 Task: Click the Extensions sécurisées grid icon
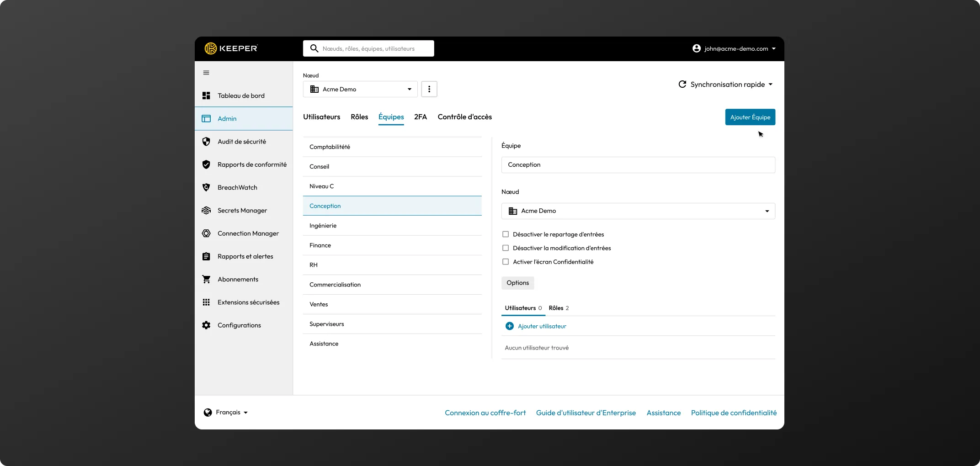(x=206, y=302)
